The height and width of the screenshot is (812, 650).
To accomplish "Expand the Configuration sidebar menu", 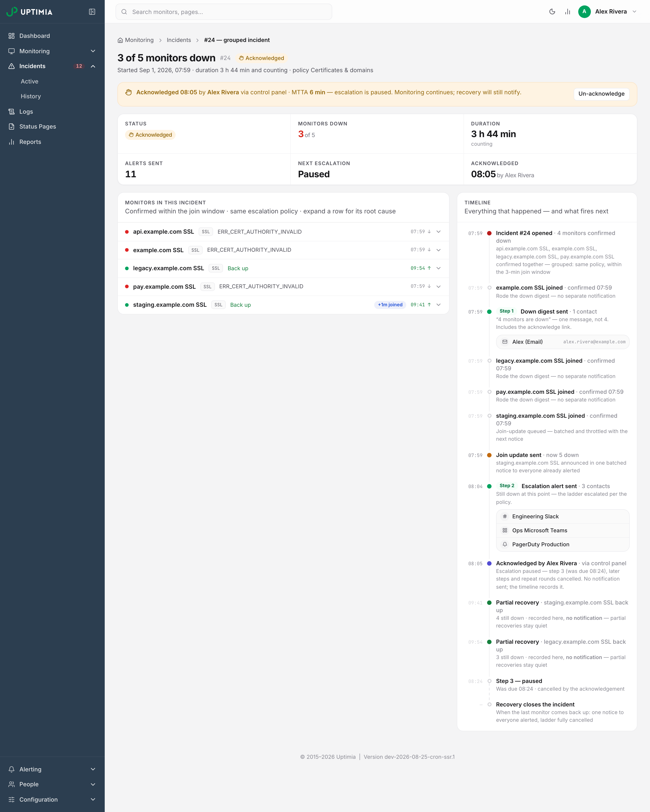I will (x=52, y=800).
